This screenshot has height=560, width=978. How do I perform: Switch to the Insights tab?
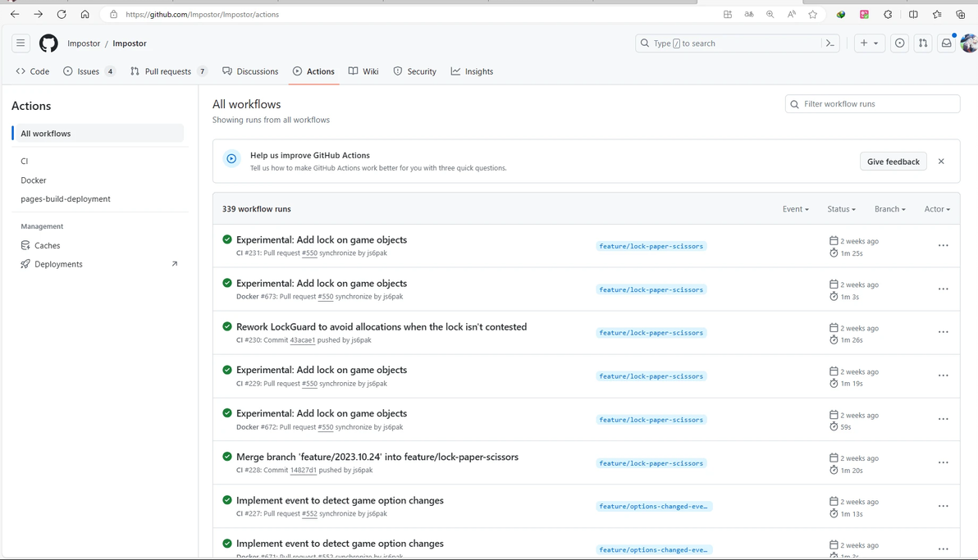[x=472, y=71]
